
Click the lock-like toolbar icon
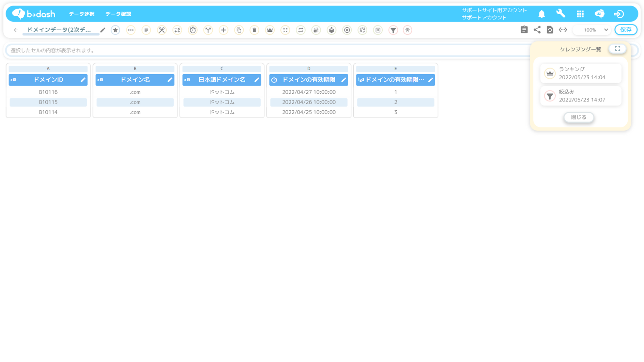click(x=316, y=30)
